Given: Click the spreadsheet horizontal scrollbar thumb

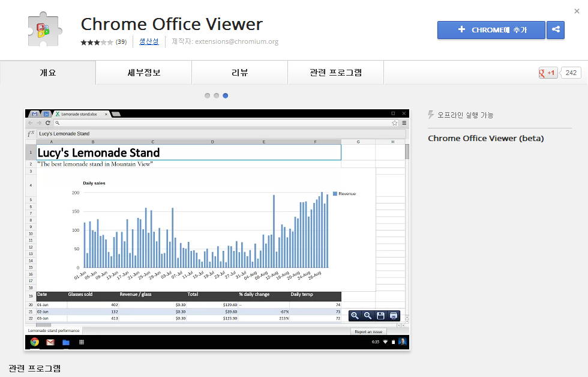Looking at the screenshot, I should coord(43,325).
